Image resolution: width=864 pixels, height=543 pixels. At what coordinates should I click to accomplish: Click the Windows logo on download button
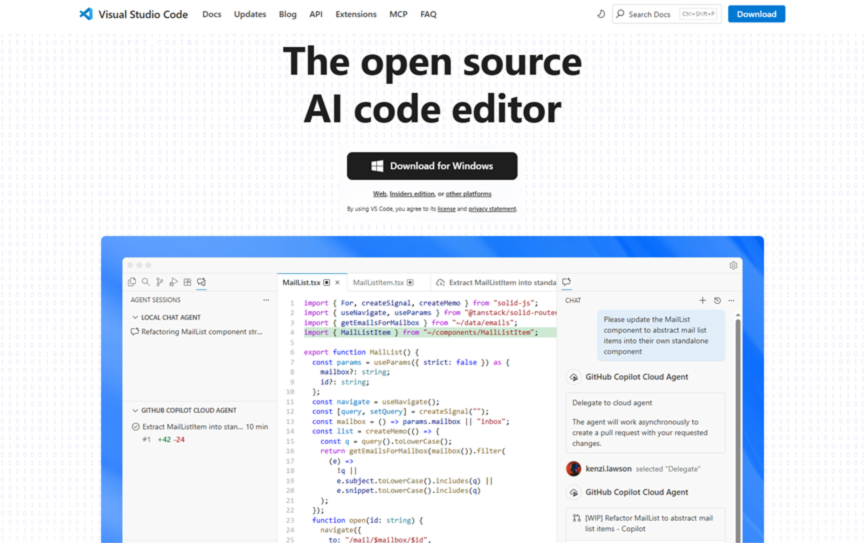tap(377, 166)
